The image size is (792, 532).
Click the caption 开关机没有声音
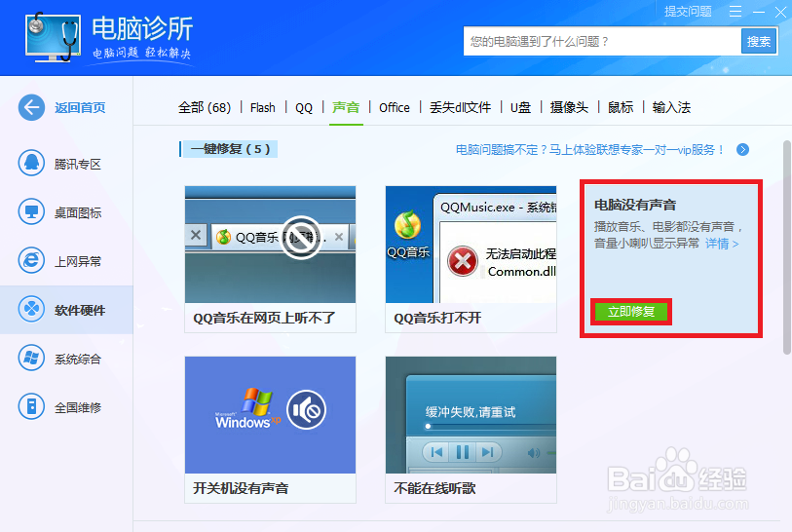(x=241, y=488)
